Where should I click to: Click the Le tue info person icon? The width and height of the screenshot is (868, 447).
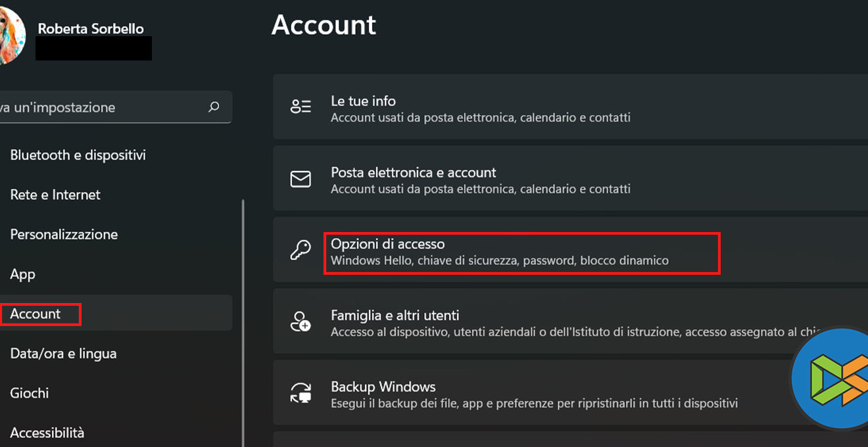(x=301, y=107)
